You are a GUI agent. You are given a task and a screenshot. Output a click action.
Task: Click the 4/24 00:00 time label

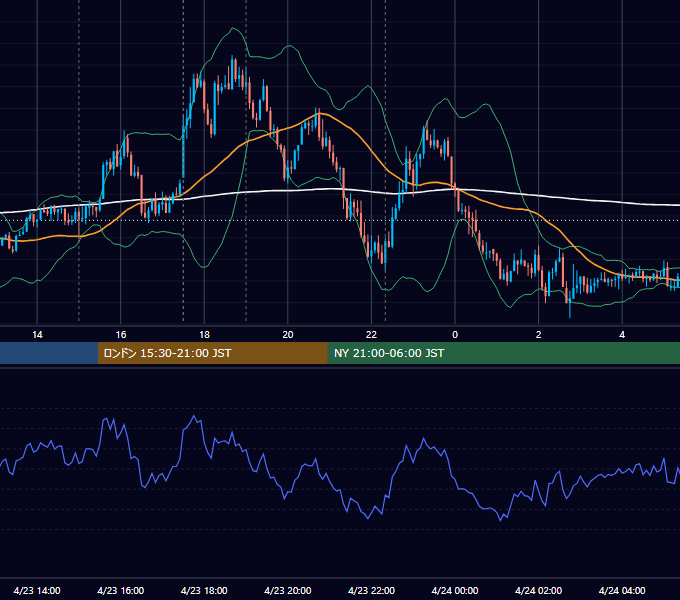tap(455, 590)
